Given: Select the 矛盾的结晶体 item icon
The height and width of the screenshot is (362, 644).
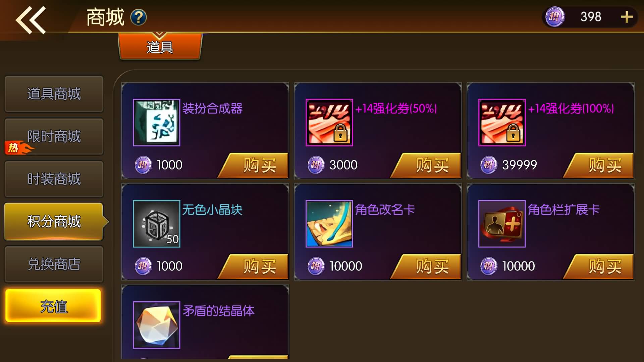Looking at the screenshot, I should (157, 325).
